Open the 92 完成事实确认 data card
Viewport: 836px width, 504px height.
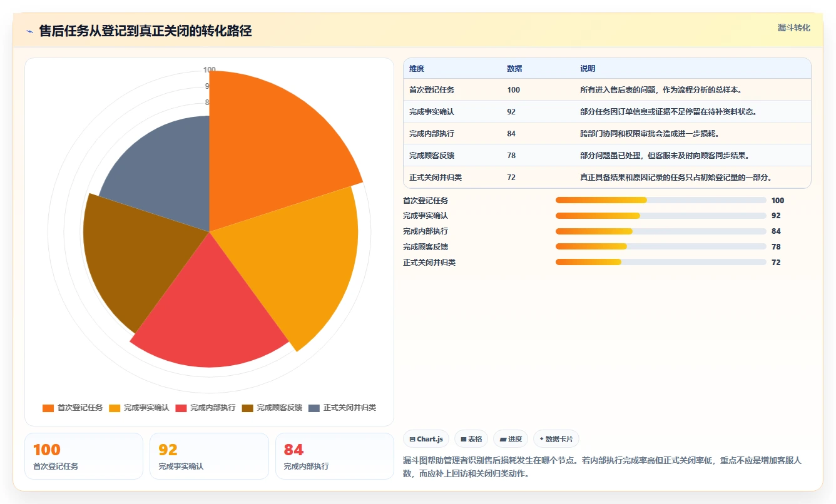[209, 456]
